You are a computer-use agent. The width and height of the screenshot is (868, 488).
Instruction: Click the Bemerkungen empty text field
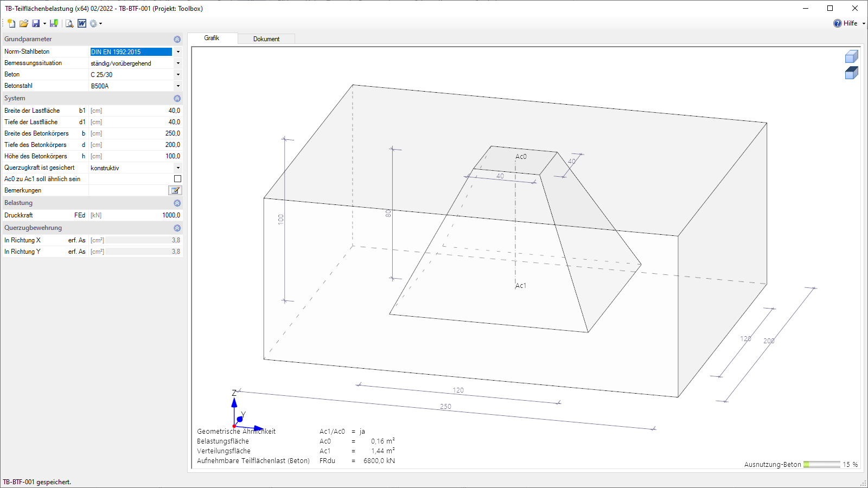pyautogui.click(x=129, y=190)
